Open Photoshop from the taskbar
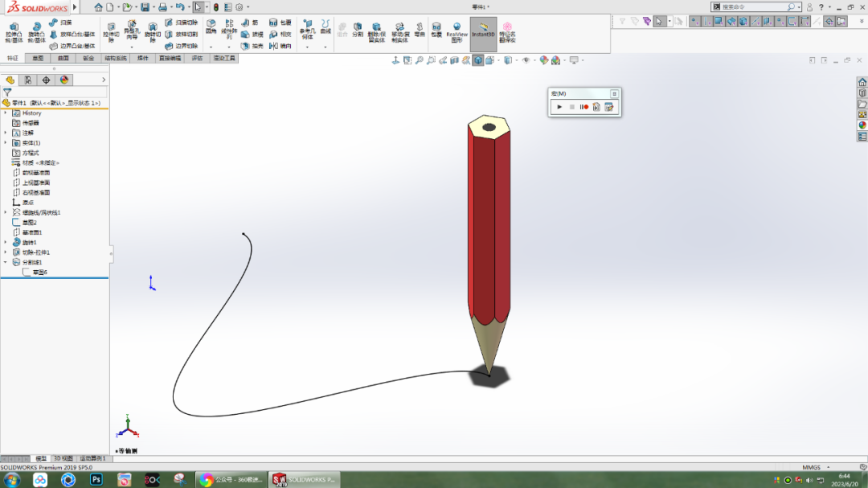868x488 pixels. [x=96, y=479]
